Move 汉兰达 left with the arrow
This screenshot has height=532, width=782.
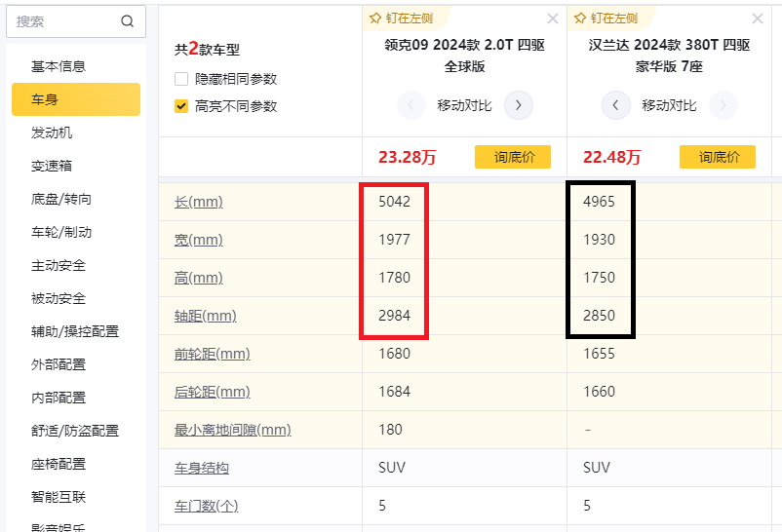[x=616, y=105]
